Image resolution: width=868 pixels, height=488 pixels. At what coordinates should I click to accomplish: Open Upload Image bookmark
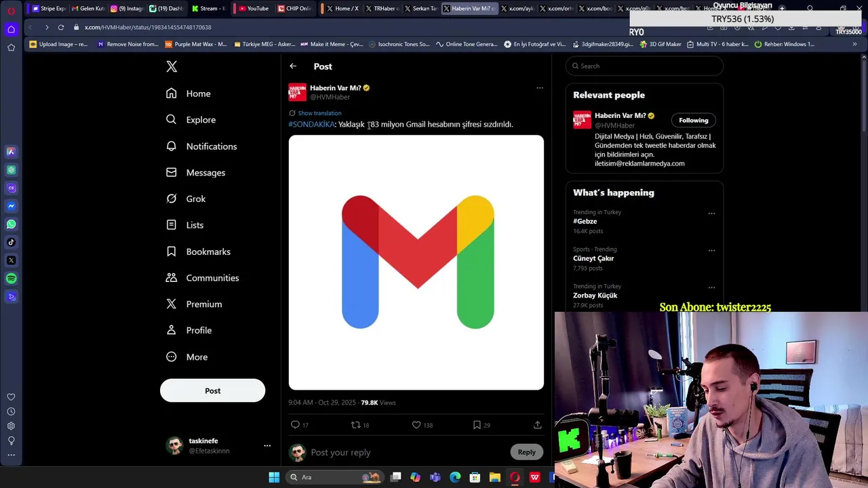coord(59,44)
